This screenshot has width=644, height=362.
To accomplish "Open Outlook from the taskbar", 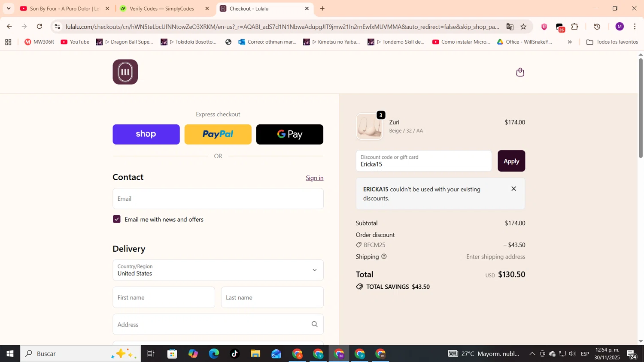I will [x=276, y=354].
